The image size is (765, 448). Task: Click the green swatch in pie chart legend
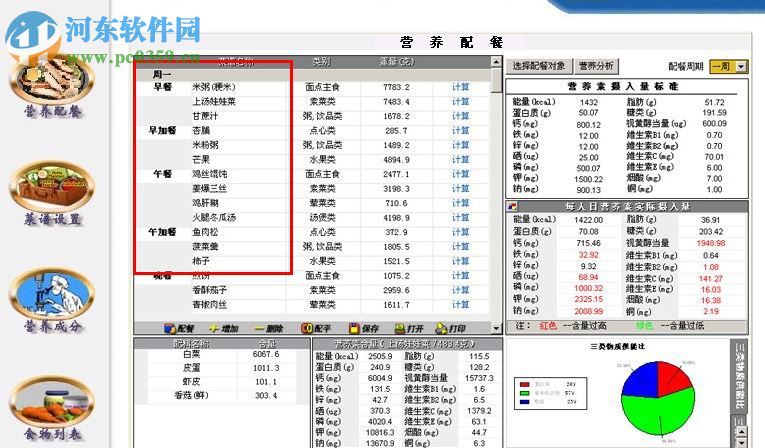coord(525,393)
